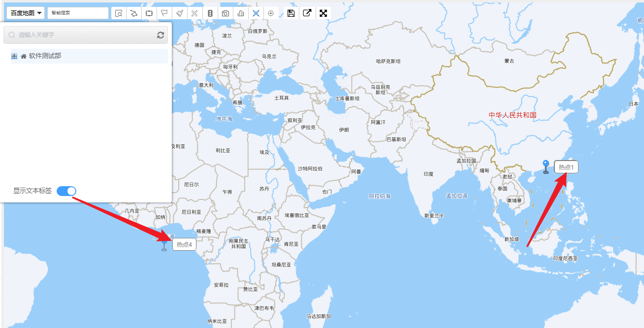Click the 智能搜索 search input field
Image resolution: width=644 pixels, height=328 pixels.
click(x=78, y=13)
